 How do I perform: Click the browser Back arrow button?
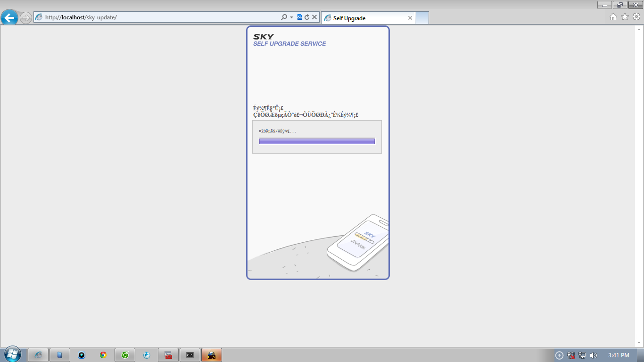tap(9, 18)
